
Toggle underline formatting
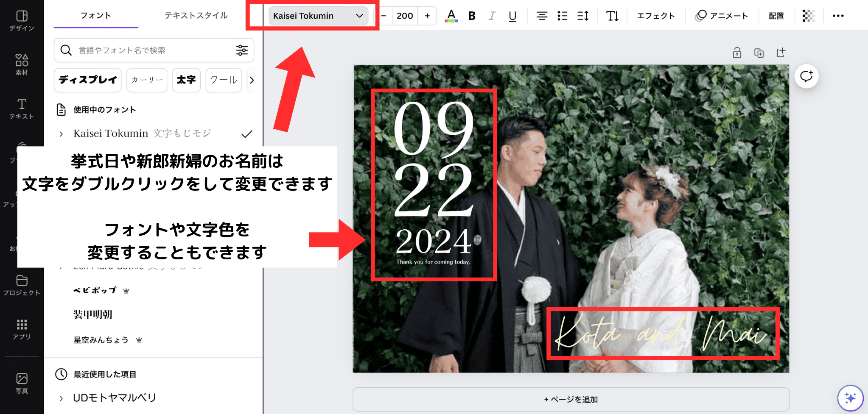[x=512, y=16]
